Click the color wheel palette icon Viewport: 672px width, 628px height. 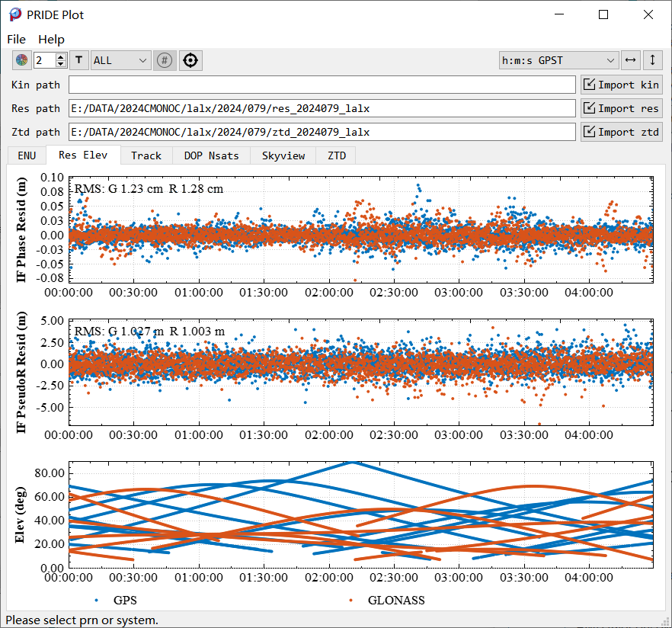point(22,60)
